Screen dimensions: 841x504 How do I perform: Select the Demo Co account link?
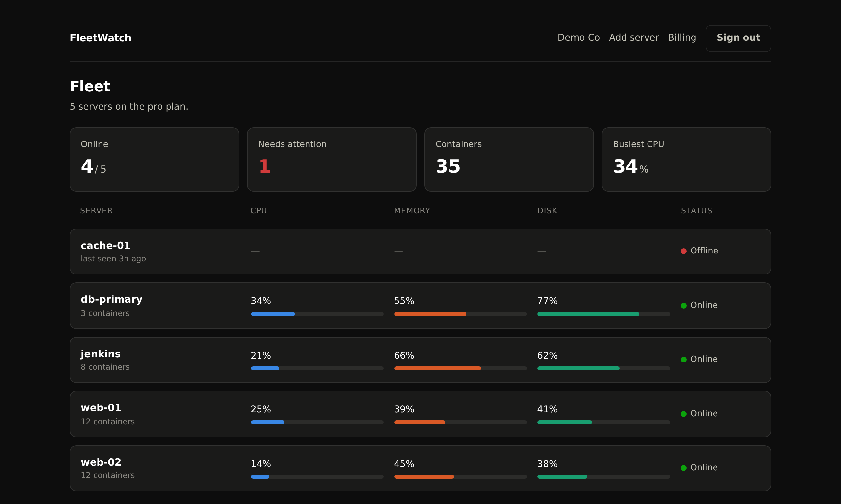click(x=579, y=38)
